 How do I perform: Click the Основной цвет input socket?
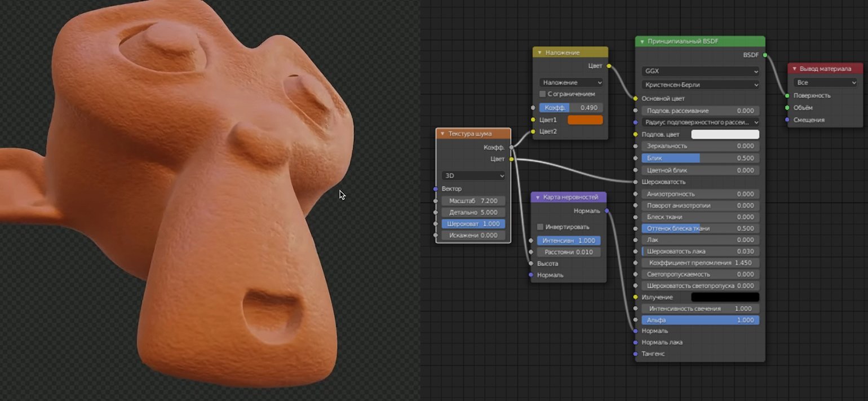[x=635, y=98]
